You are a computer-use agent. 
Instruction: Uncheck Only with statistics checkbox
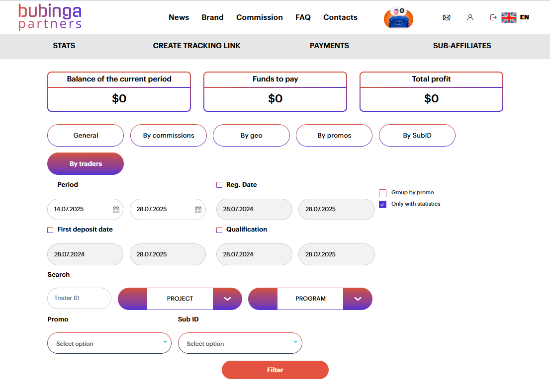pos(383,204)
